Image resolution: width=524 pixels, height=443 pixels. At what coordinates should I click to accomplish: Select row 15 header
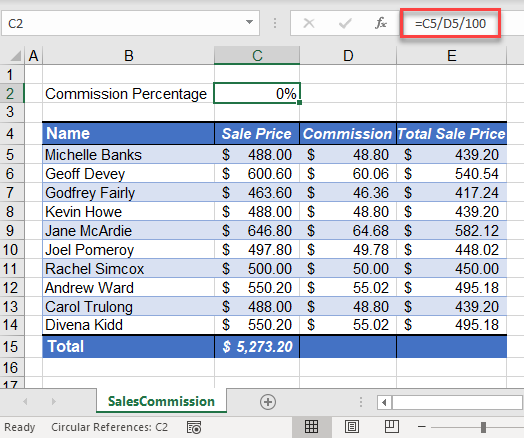tap(10, 346)
